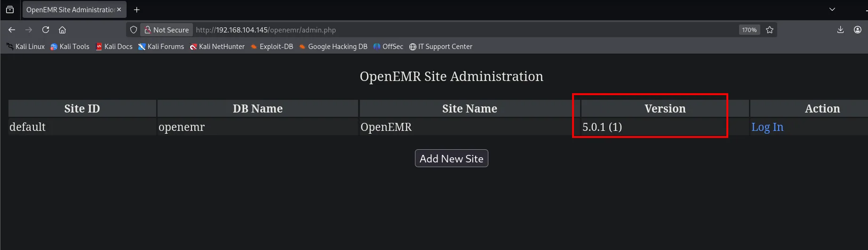Click the Site ID column header
The image size is (868, 250).
point(82,108)
